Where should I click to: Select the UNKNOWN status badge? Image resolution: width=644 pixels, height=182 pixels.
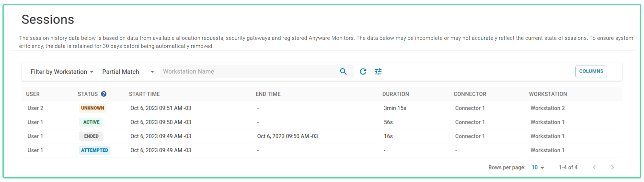pyautogui.click(x=92, y=108)
